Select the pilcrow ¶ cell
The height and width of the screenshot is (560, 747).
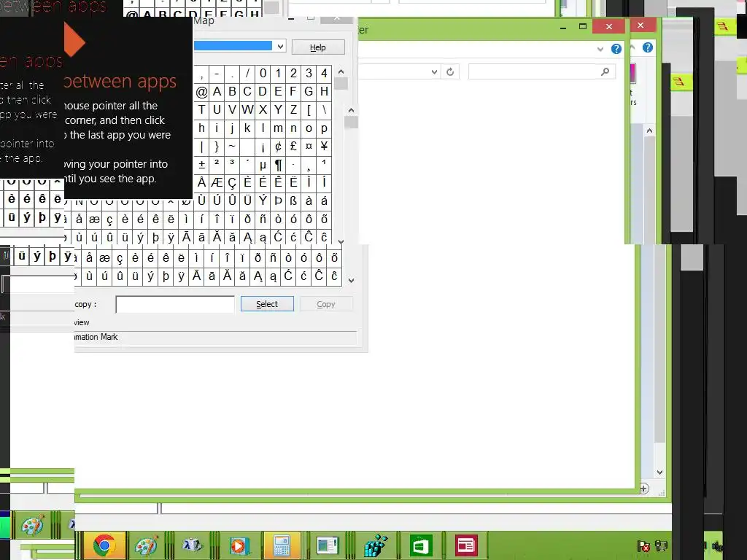[x=278, y=164]
